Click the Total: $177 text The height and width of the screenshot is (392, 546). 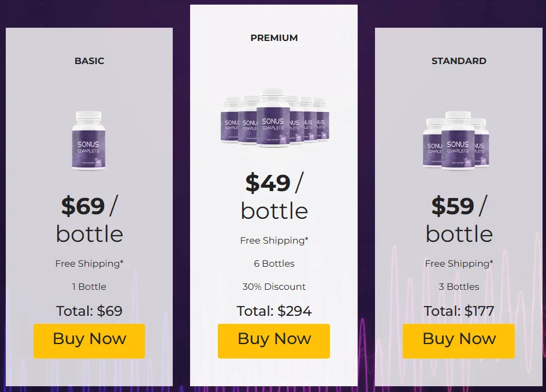458,311
